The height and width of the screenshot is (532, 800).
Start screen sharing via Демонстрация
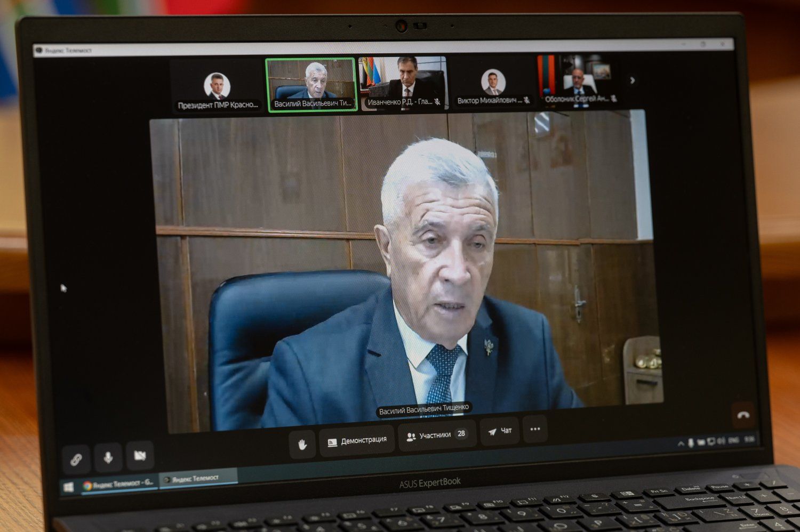click(x=357, y=441)
